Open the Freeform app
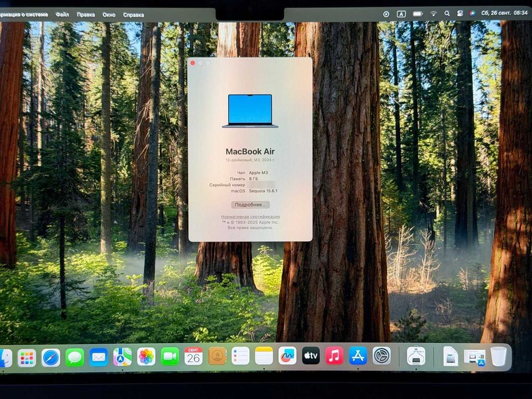The image size is (532, 399). [287, 356]
